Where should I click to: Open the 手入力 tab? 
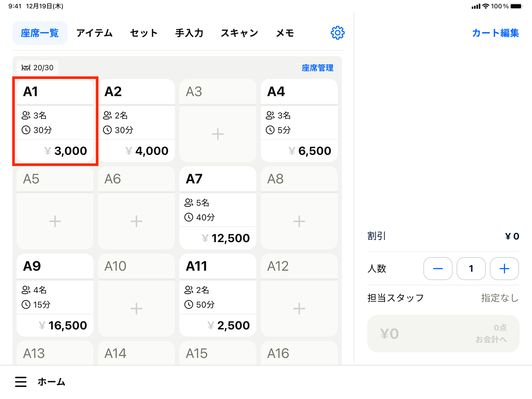tap(189, 33)
